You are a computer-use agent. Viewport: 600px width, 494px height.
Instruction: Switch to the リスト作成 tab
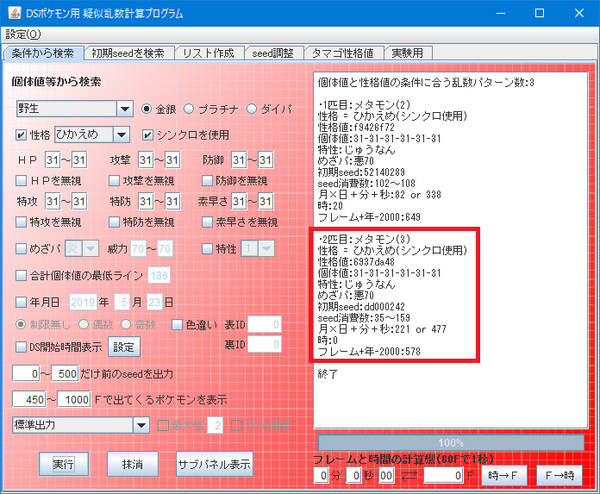[x=209, y=53]
